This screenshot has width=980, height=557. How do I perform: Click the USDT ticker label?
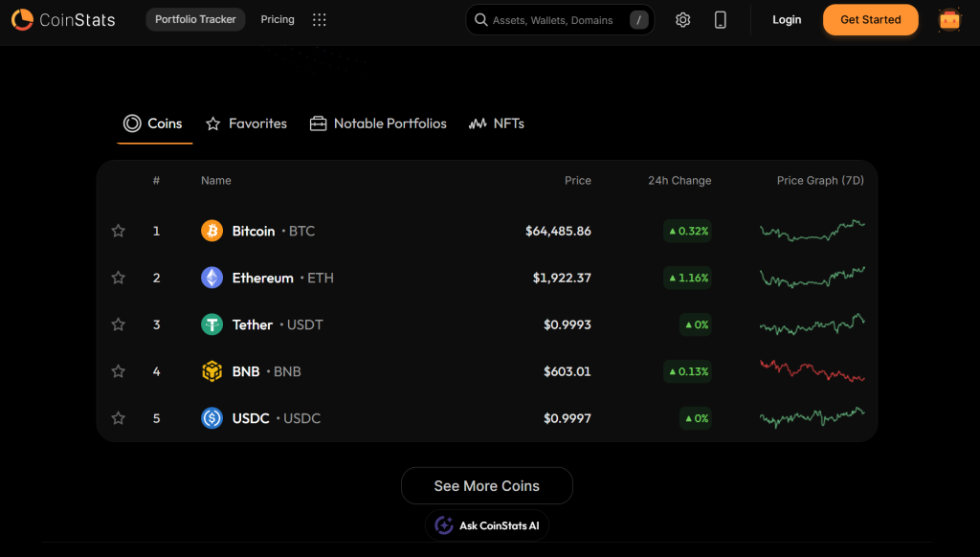pos(305,324)
